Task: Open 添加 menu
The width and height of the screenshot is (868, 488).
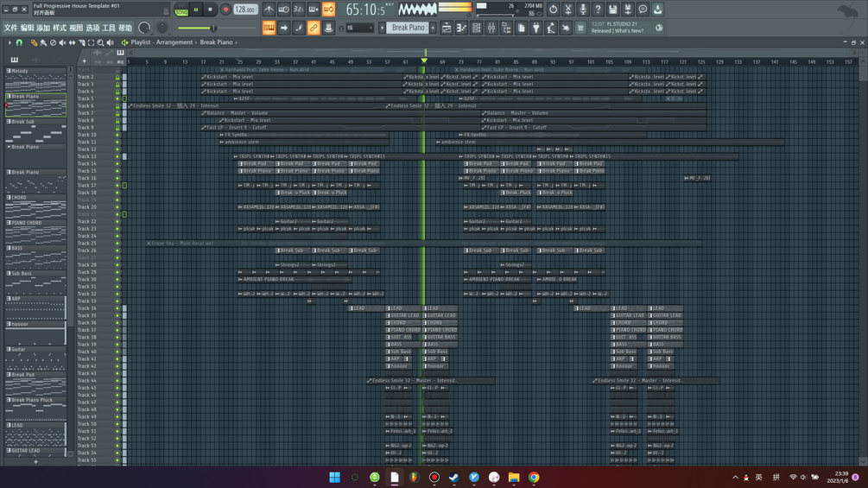Action: 43,28
